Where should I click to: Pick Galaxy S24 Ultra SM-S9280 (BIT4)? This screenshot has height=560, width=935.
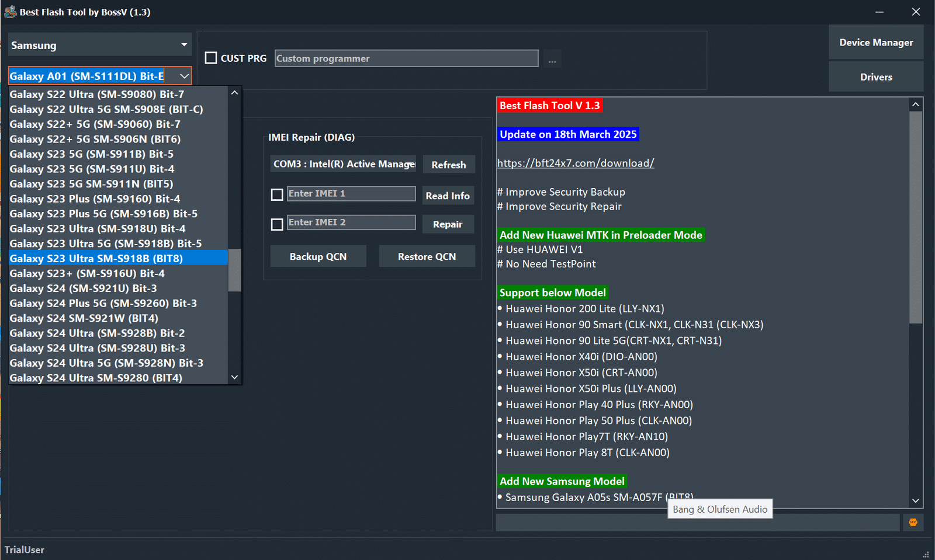118,378
